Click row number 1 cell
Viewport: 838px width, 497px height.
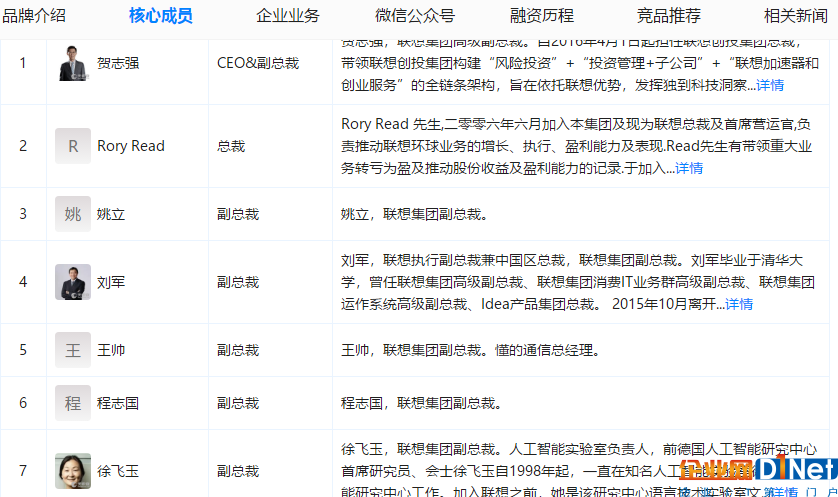[x=23, y=63]
